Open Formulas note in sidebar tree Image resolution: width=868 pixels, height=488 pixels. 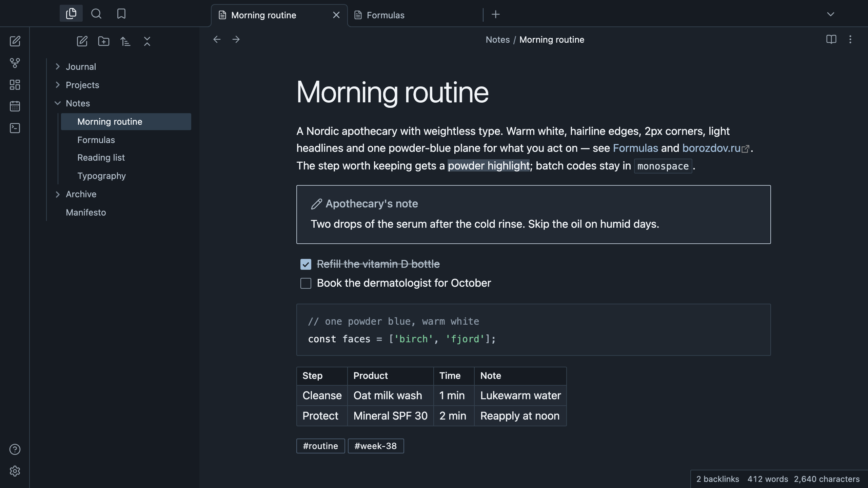pyautogui.click(x=126, y=140)
